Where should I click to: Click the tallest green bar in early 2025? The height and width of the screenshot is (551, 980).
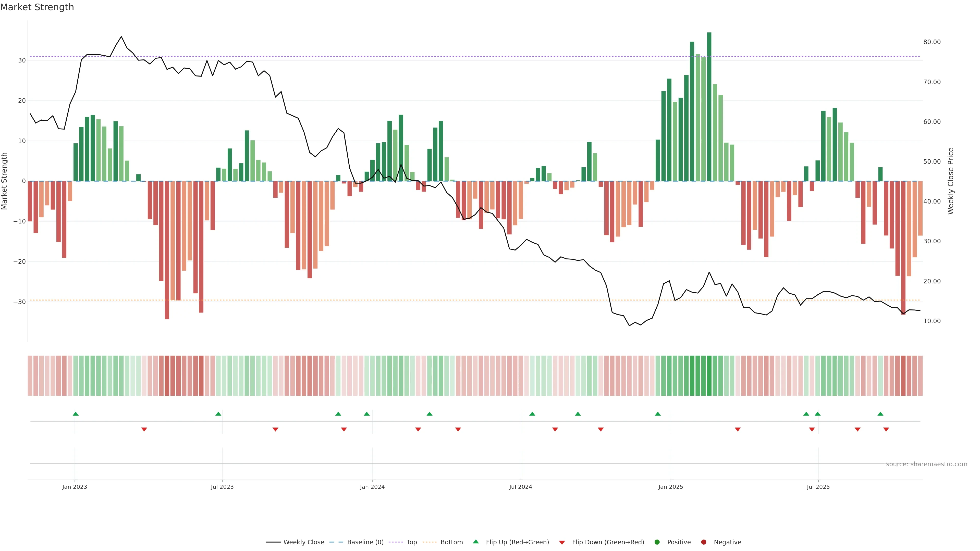tap(709, 106)
